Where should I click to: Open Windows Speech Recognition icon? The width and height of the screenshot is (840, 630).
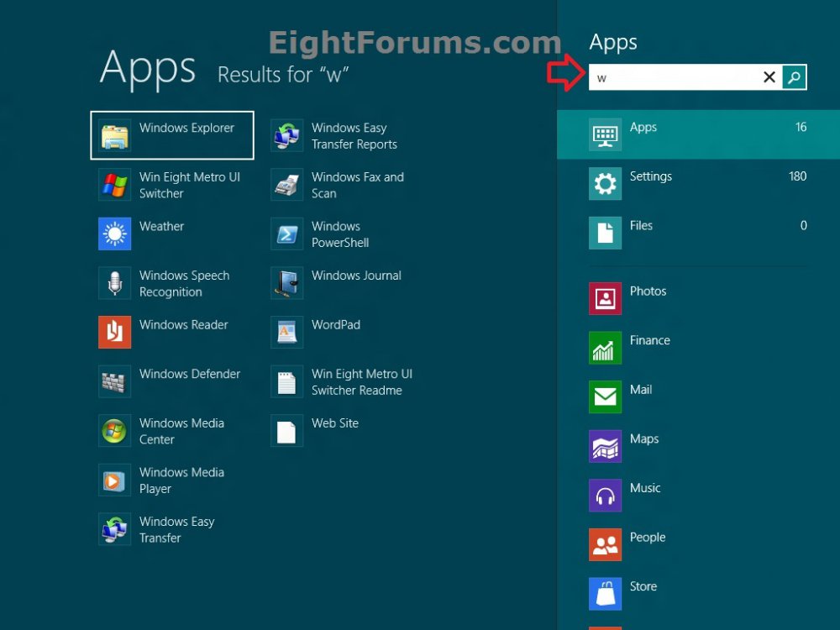(x=115, y=283)
